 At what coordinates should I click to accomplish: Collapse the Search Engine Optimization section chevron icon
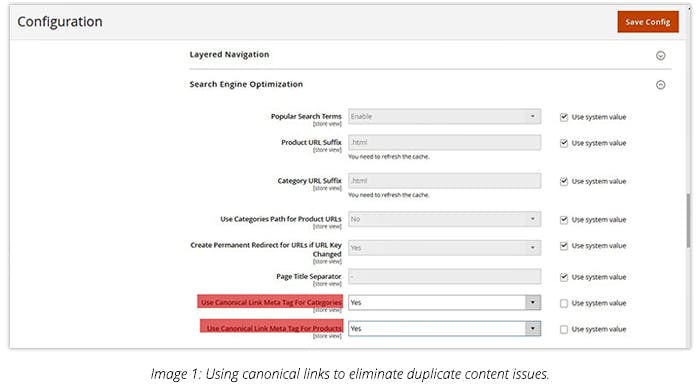[661, 85]
